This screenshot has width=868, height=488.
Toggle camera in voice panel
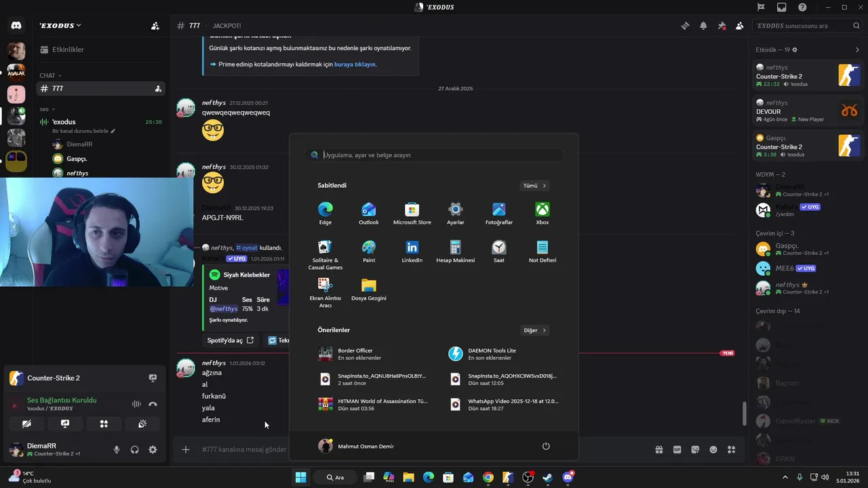(x=26, y=424)
